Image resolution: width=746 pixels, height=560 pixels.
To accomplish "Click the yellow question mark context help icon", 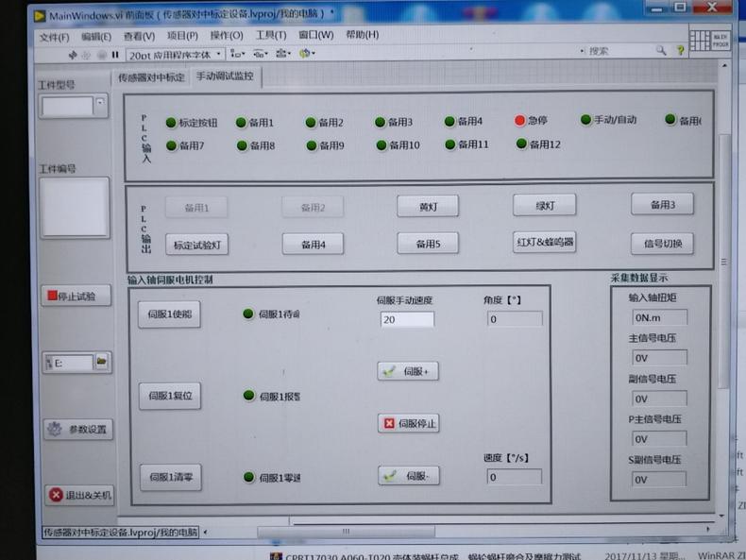I will coord(680,50).
